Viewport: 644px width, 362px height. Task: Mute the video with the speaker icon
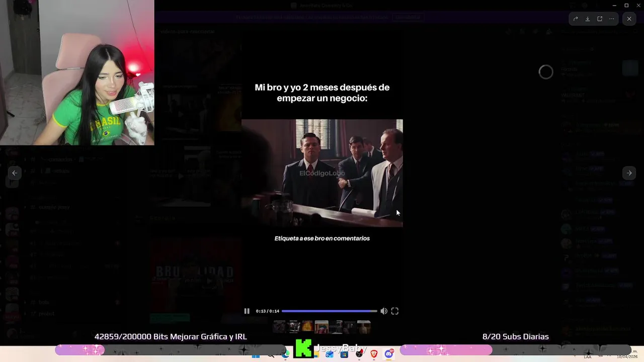(x=384, y=311)
